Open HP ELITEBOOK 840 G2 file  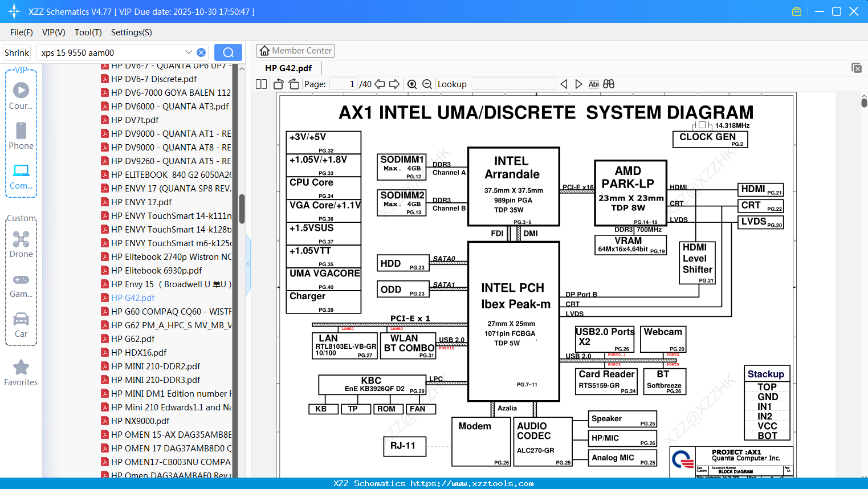tap(166, 175)
